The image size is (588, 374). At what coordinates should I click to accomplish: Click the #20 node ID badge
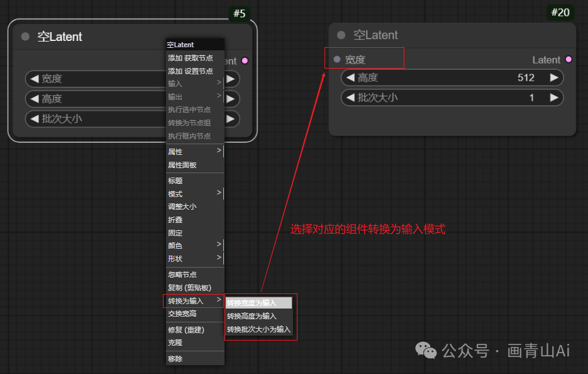click(560, 13)
